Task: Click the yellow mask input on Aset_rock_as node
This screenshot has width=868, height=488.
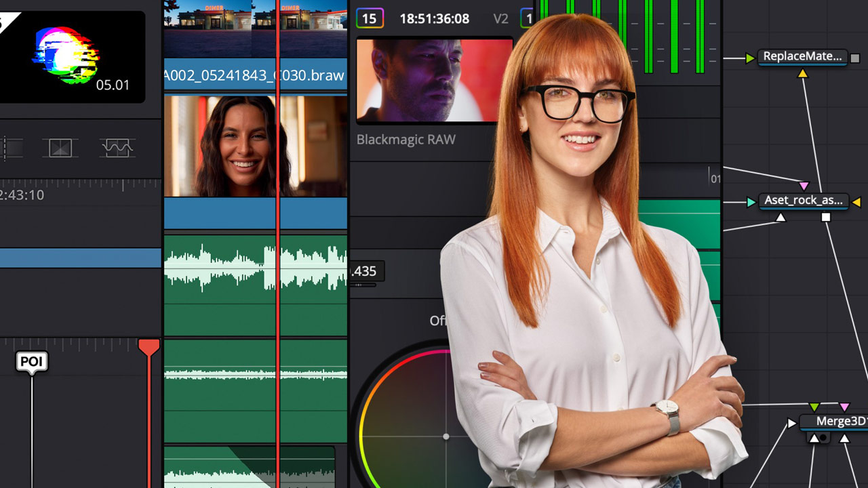Action: [856, 201]
